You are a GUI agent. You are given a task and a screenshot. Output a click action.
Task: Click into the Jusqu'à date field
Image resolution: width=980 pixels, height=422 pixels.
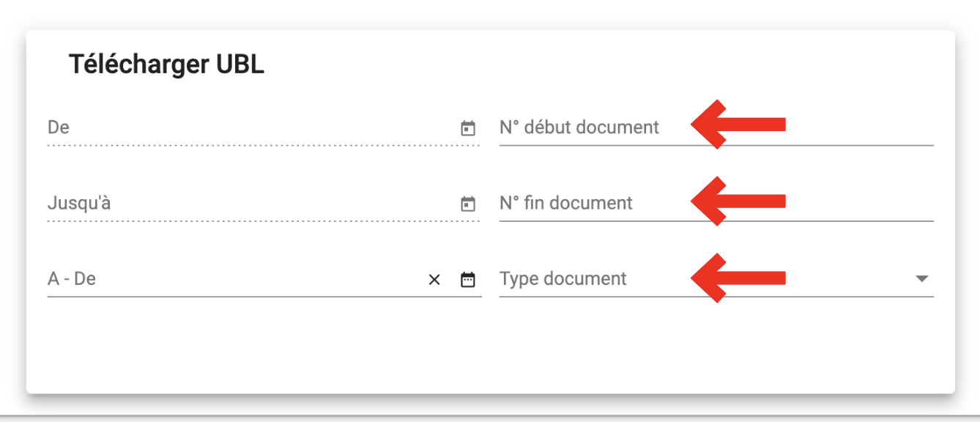pyautogui.click(x=251, y=203)
